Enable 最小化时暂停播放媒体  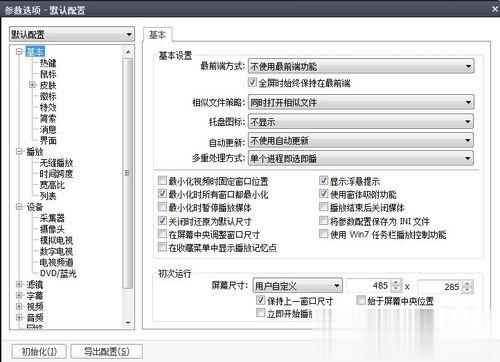click(x=162, y=207)
